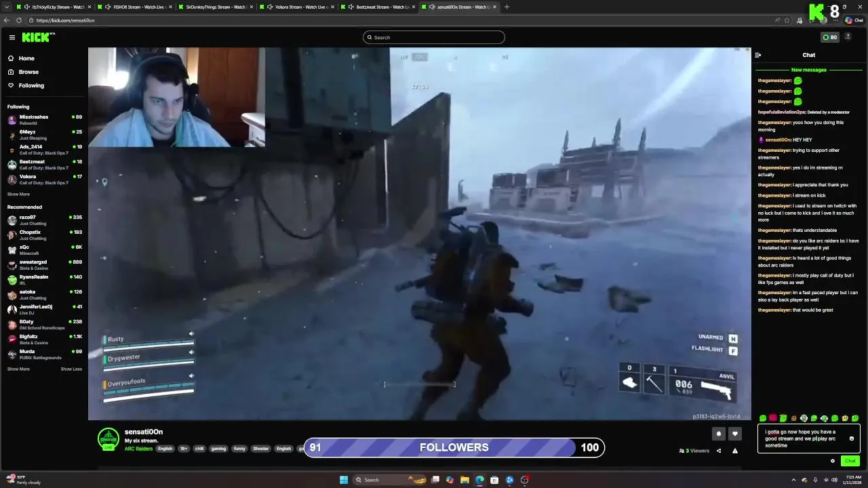Share the stream using the share icon
This screenshot has width=868, height=488.
coord(719,451)
